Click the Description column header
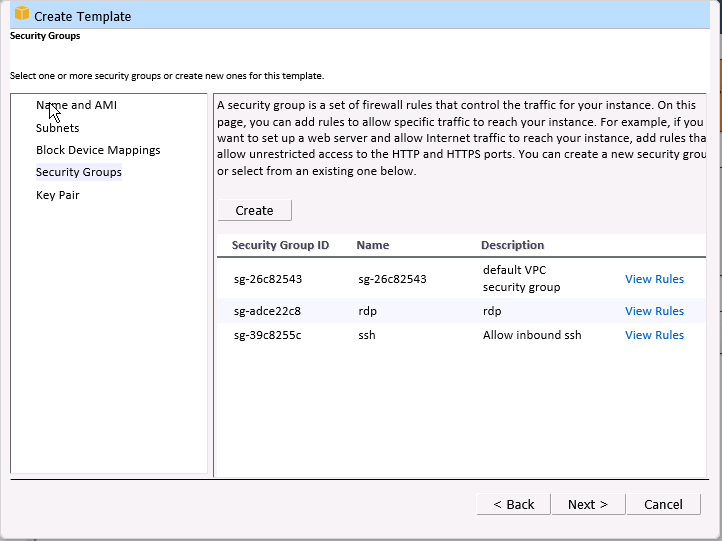The width and height of the screenshot is (722, 541). (x=512, y=245)
